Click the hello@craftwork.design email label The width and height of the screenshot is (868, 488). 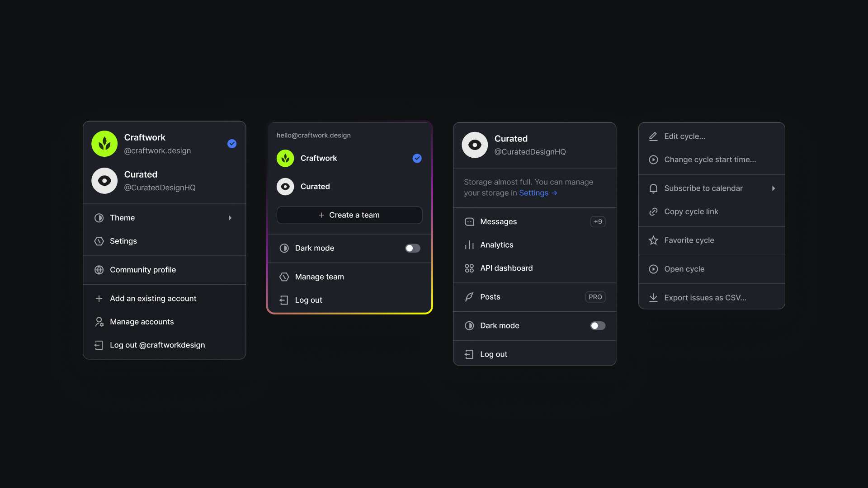coord(314,136)
